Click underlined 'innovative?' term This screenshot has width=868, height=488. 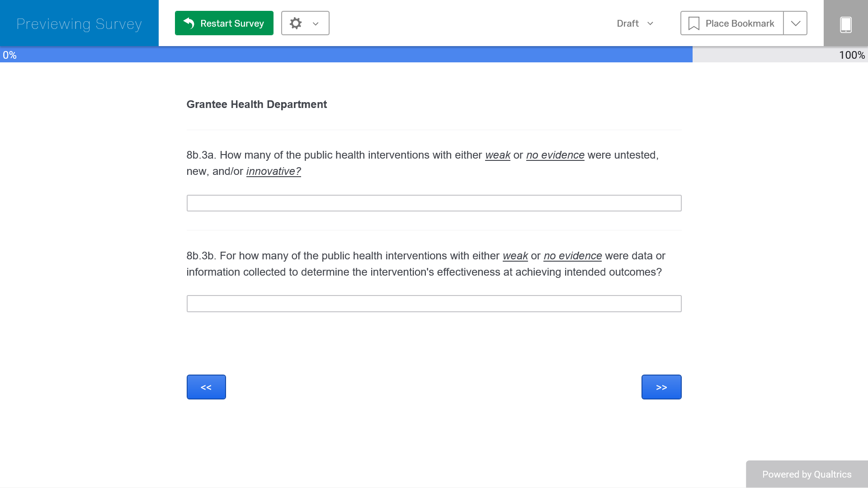pos(274,171)
